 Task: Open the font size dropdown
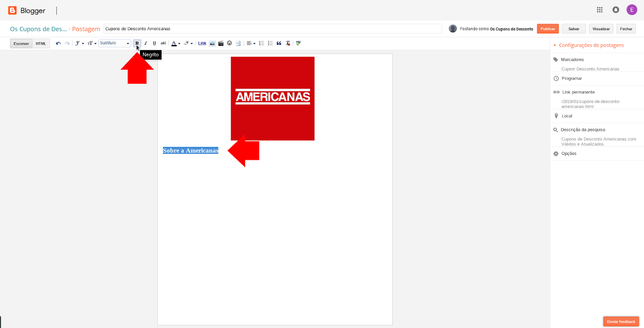[92, 43]
